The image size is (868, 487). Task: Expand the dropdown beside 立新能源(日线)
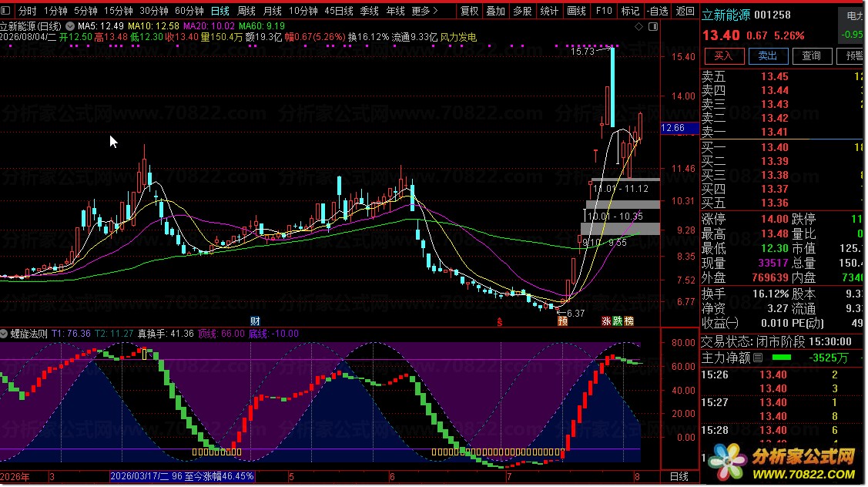[x=70, y=26]
